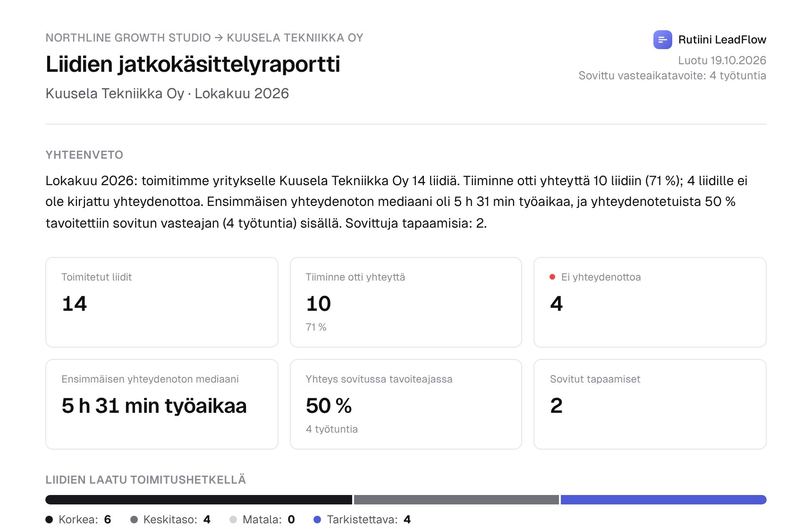This screenshot has height=529, width=812.
Task: Open the Ensimmäisen yhteydenoton mediaani card
Action: (x=162, y=404)
